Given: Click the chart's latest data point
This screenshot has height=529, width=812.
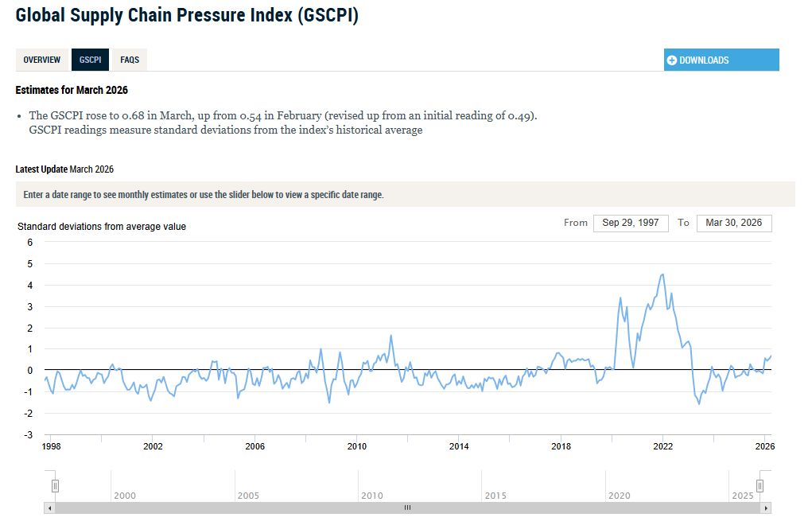Looking at the screenshot, I should (x=771, y=356).
